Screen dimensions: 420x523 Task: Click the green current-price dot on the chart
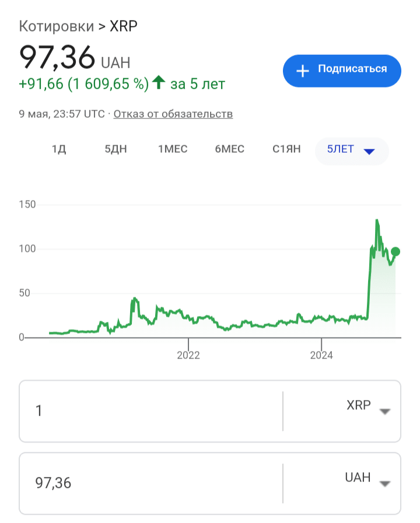coord(395,252)
